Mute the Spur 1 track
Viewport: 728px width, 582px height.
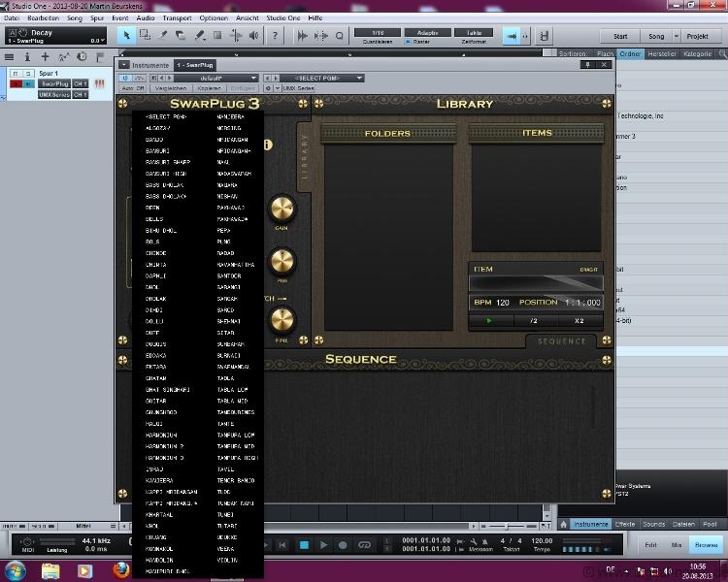coord(17,74)
